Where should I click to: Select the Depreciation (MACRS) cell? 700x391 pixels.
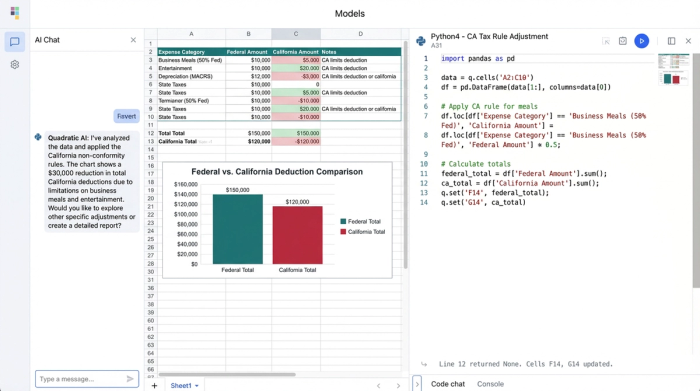coord(191,76)
